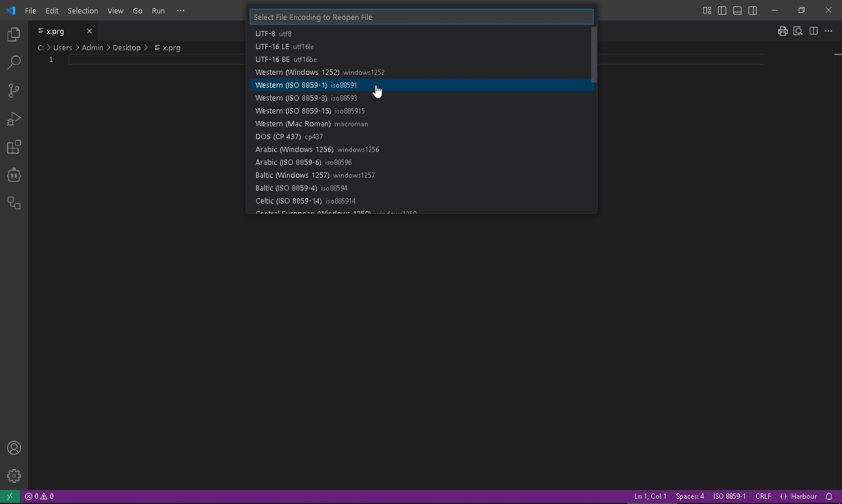Click the Select File Encoding input field
The height and width of the screenshot is (504, 842).
pos(421,17)
